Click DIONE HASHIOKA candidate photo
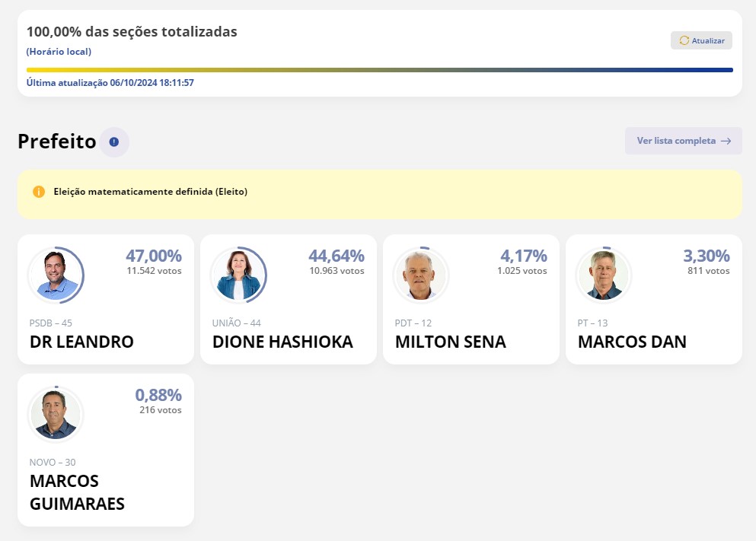 pos(239,275)
